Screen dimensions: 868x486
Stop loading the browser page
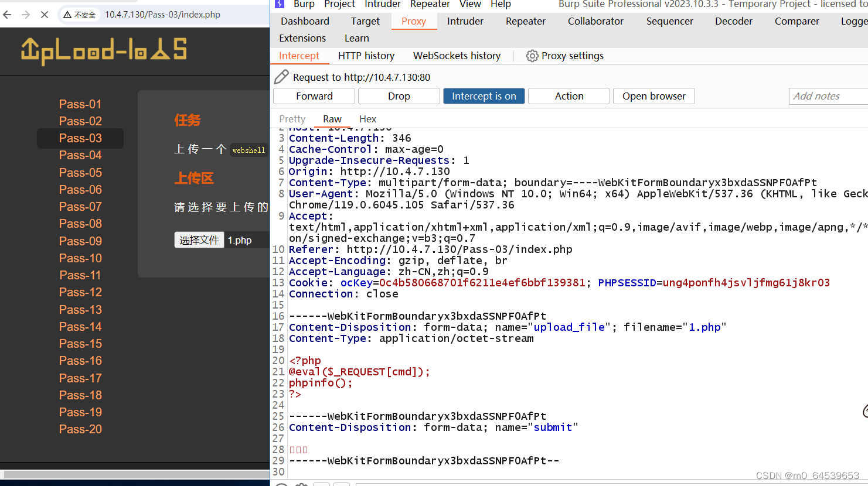tap(45, 15)
